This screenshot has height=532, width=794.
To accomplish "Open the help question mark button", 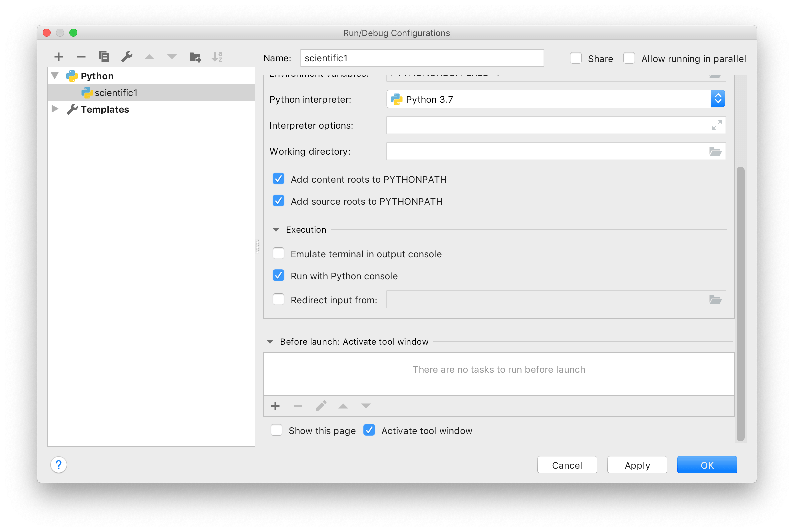I will point(59,465).
